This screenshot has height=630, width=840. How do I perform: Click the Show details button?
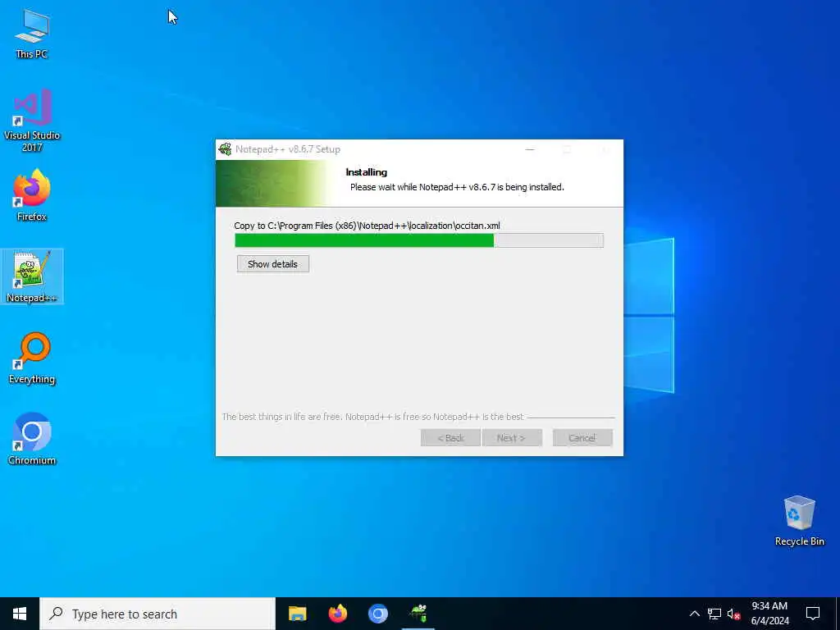tap(272, 263)
